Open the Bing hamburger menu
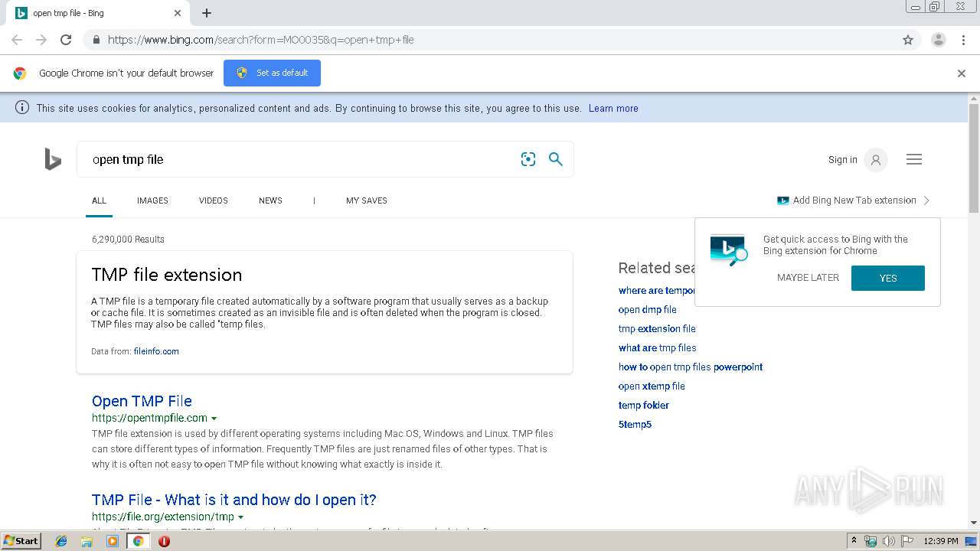Viewport: 980px width, 551px height. (914, 159)
